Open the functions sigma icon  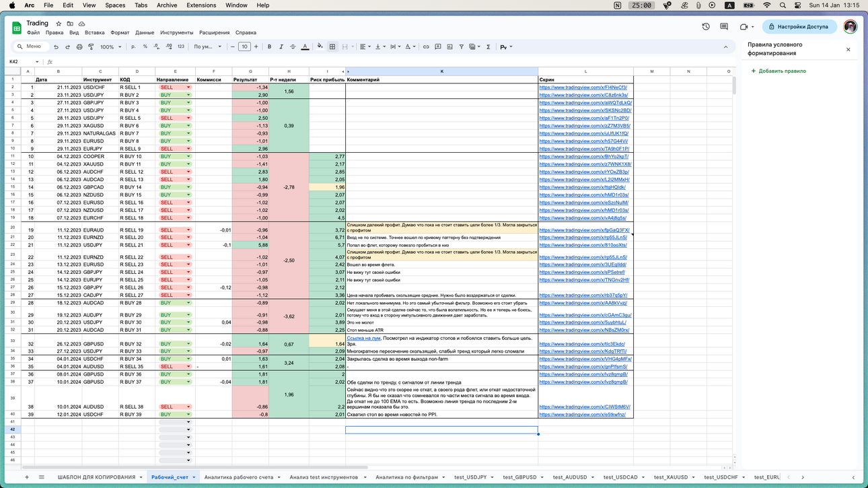pyautogui.click(x=489, y=47)
